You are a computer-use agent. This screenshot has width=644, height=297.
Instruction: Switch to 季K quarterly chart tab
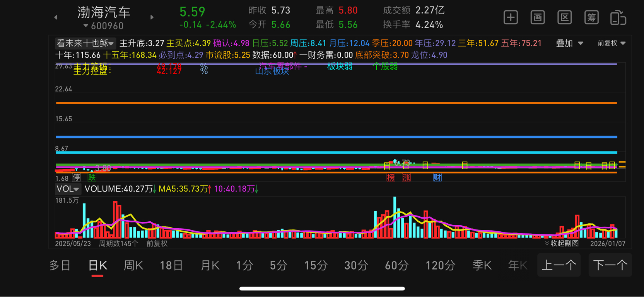482,265
